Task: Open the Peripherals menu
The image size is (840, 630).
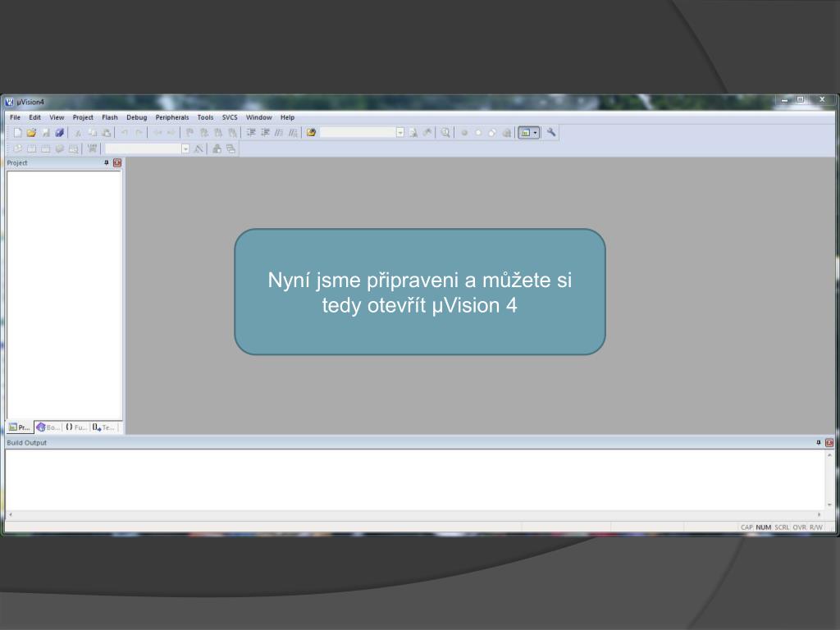Action: coord(172,117)
